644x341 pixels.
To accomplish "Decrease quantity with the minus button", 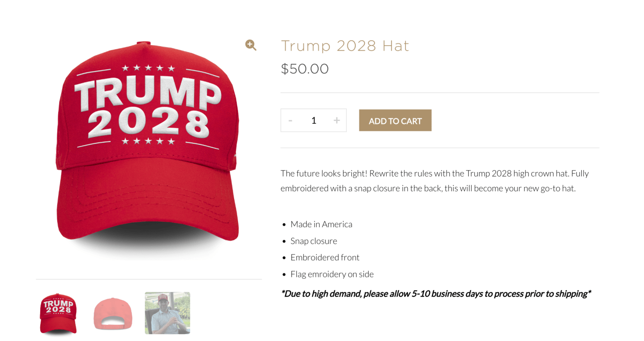I will pos(290,121).
